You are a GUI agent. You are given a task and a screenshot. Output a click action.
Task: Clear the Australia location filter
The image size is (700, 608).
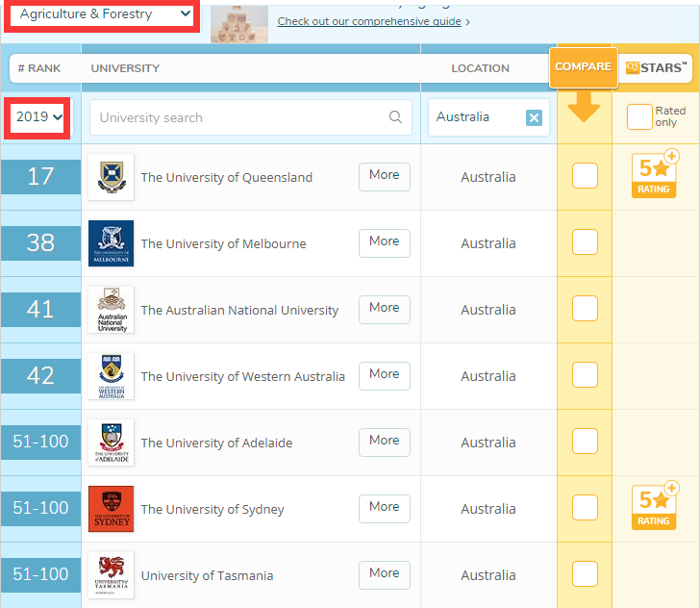coord(534,117)
